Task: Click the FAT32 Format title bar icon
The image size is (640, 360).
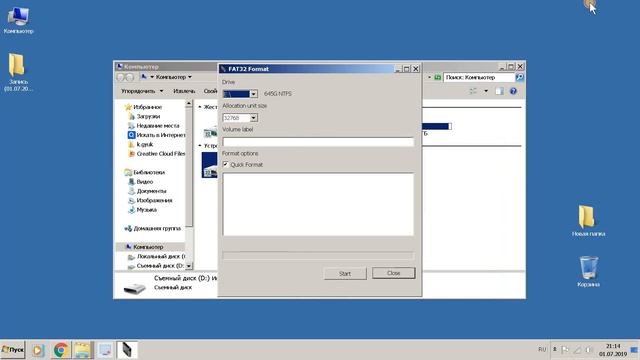Action: (x=223, y=69)
